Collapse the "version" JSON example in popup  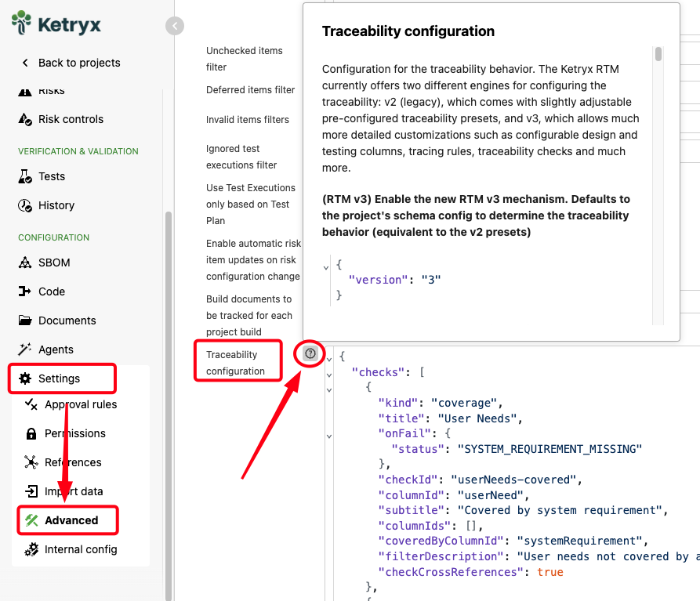(x=326, y=268)
